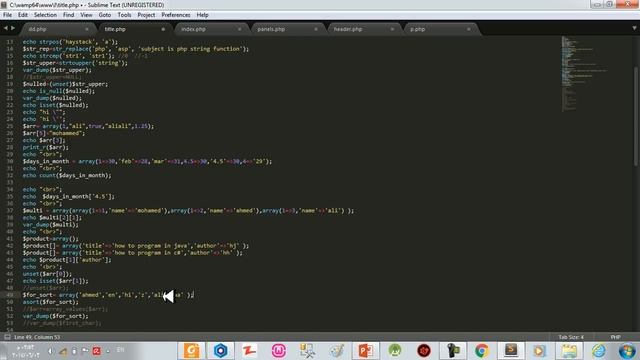The image size is (640, 360).
Task: Close the dd.php tab
Action: (x=87, y=29)
